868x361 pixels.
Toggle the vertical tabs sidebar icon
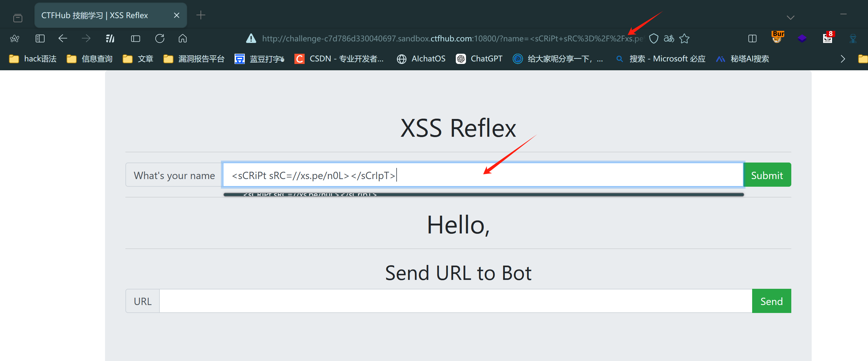[x=40, y=39]
